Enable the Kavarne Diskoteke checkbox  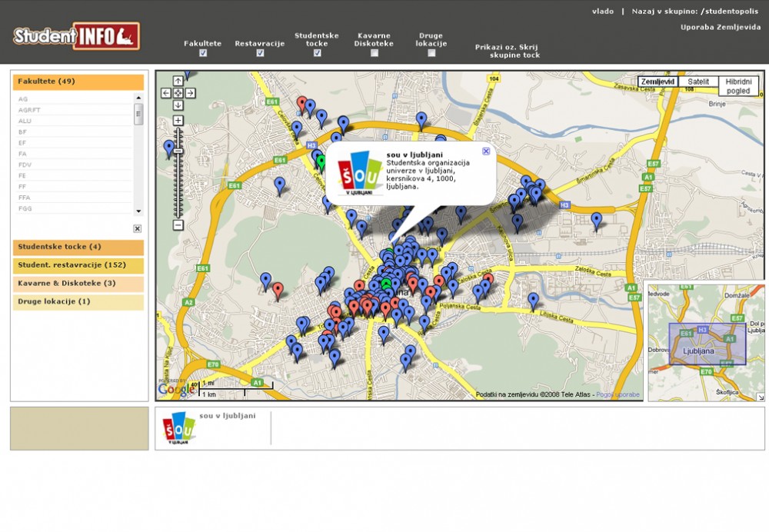tap(375, 54)
